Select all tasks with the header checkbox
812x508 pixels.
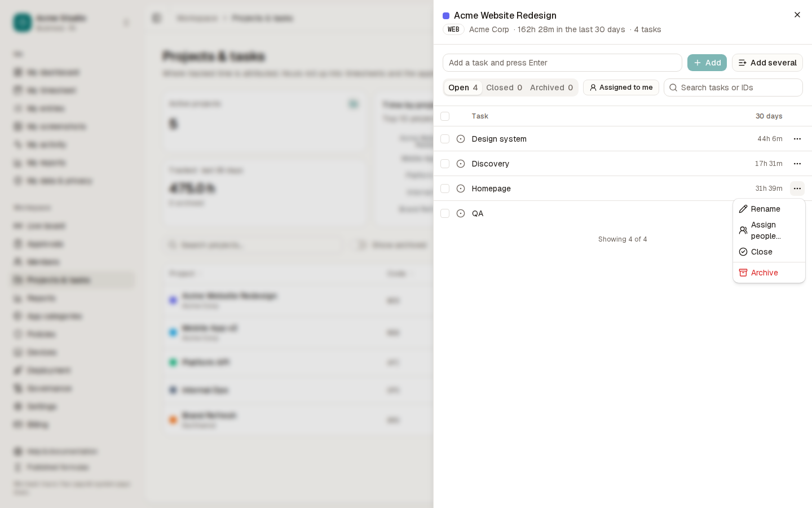(x=445, y=116)
